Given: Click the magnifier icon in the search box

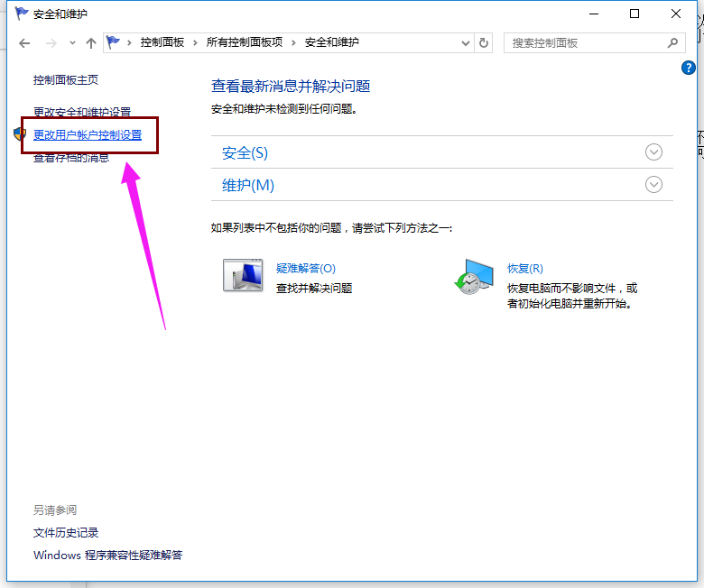Looking at the screenshot, I should 672,42.
